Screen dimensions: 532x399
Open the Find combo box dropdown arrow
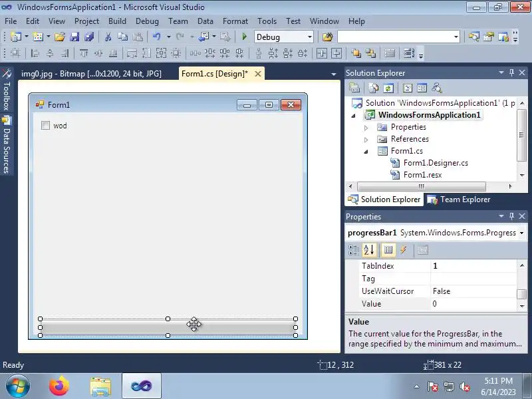[x=456, y=37]
